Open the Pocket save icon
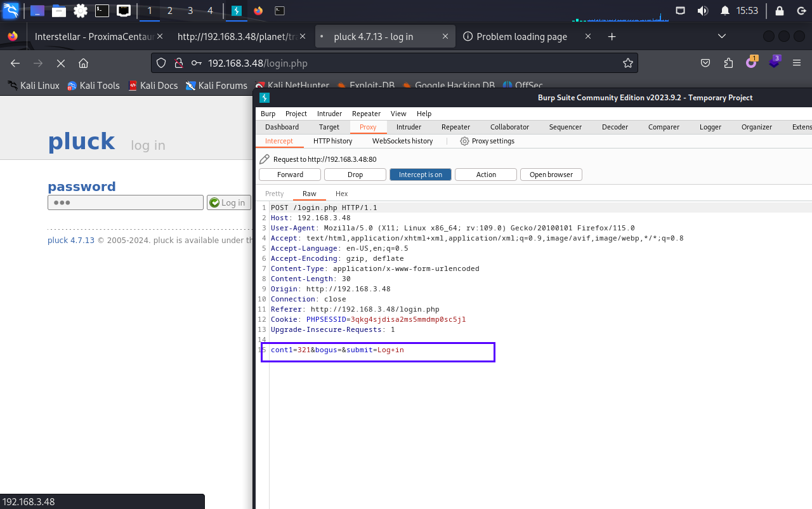812x509 pixels. [705, 63]
